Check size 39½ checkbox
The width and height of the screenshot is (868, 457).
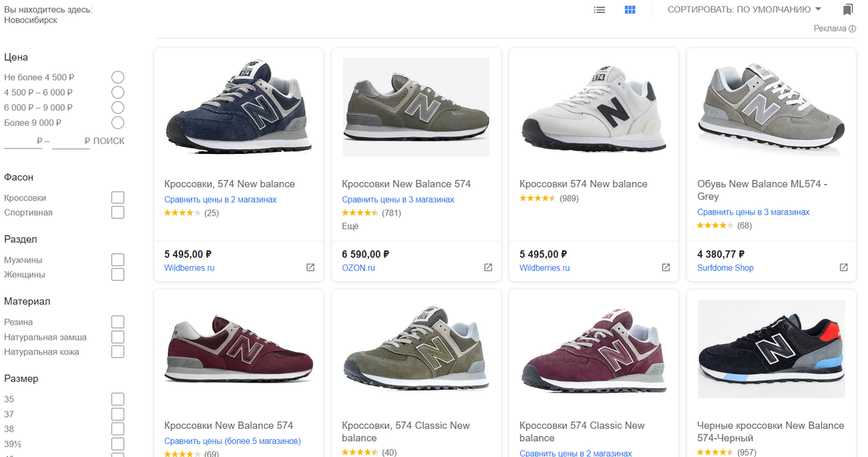tap(118, 444)
